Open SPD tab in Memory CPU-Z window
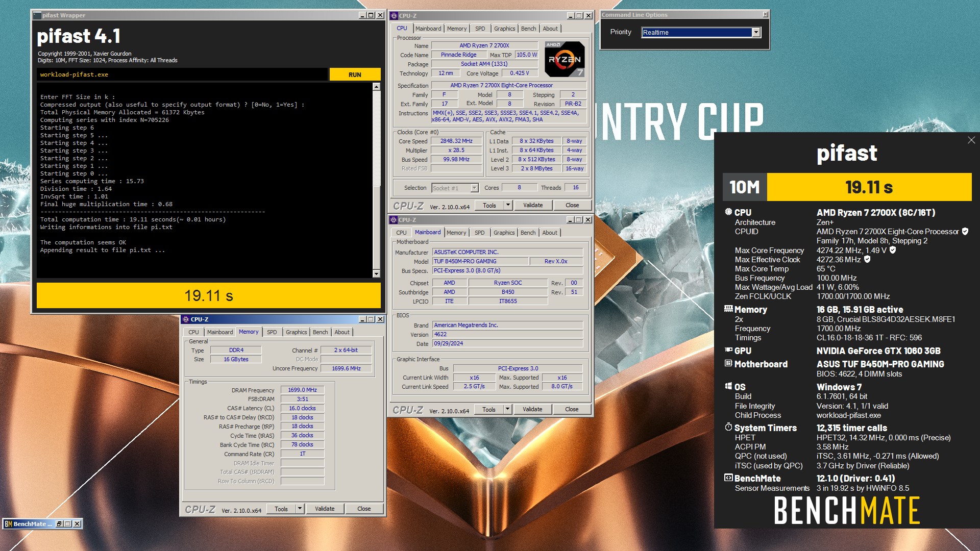The width and height of the screenshot is (980, 551). [272, 332]
